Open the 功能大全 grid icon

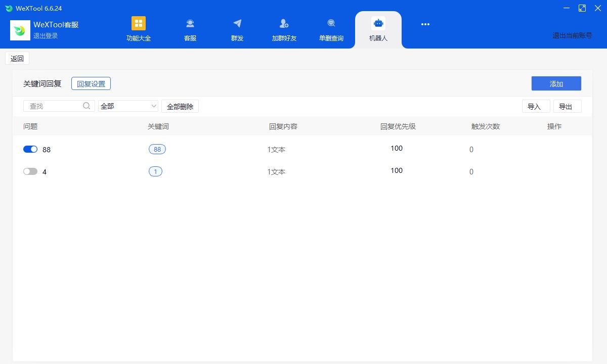[x=138, y=23]
